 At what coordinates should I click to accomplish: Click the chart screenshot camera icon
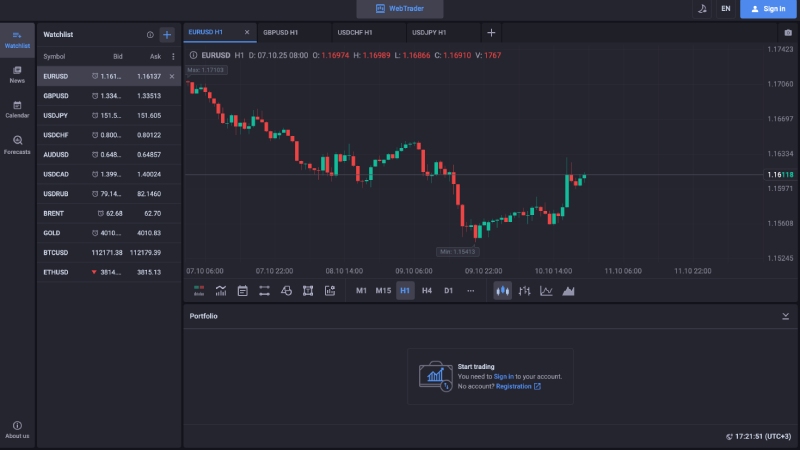[787, 33]
